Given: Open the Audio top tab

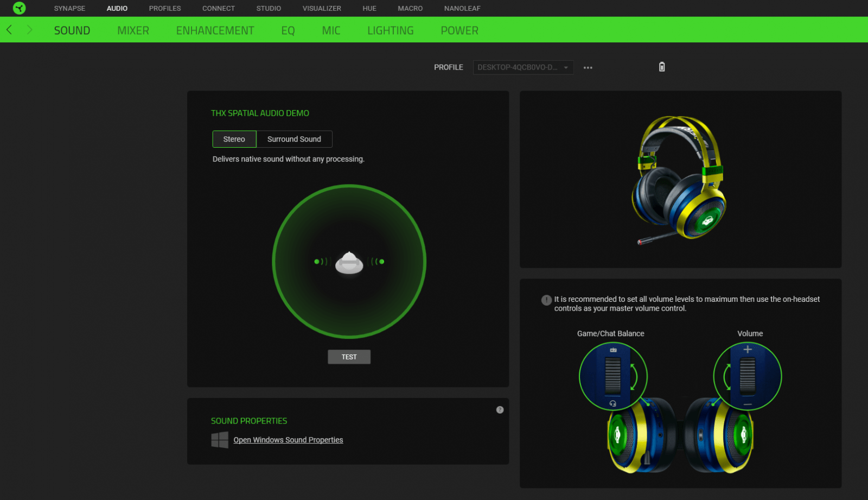Looking at the screenshot, I should coord(117,8).
